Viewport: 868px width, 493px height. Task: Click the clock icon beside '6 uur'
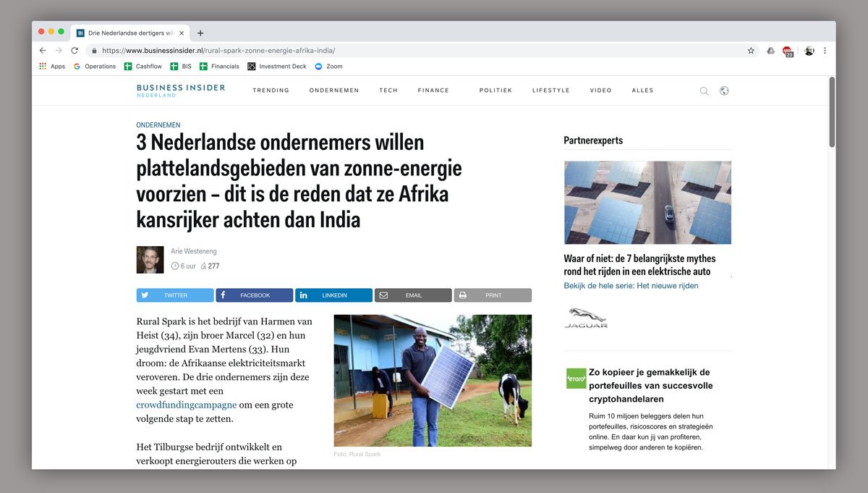pyautogui.click(x=175, y=266)
